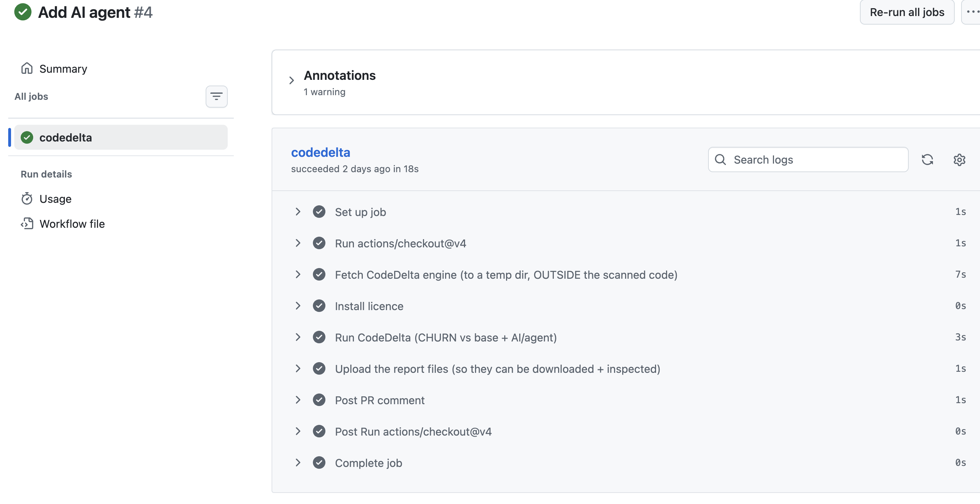Viewport: 980px width, 504px height.
Task: Expand the Annotations section
Action: coord(292,80)
